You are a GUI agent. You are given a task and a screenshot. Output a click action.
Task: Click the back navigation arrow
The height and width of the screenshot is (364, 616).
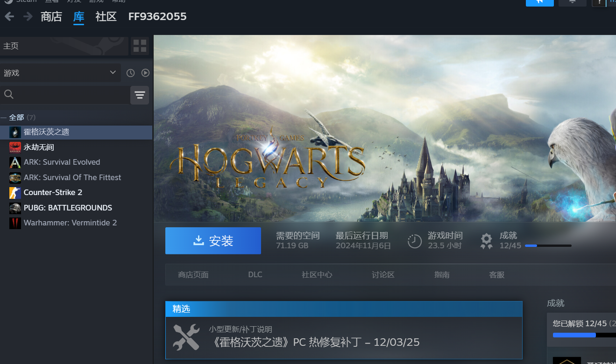[x=9, y=17]
